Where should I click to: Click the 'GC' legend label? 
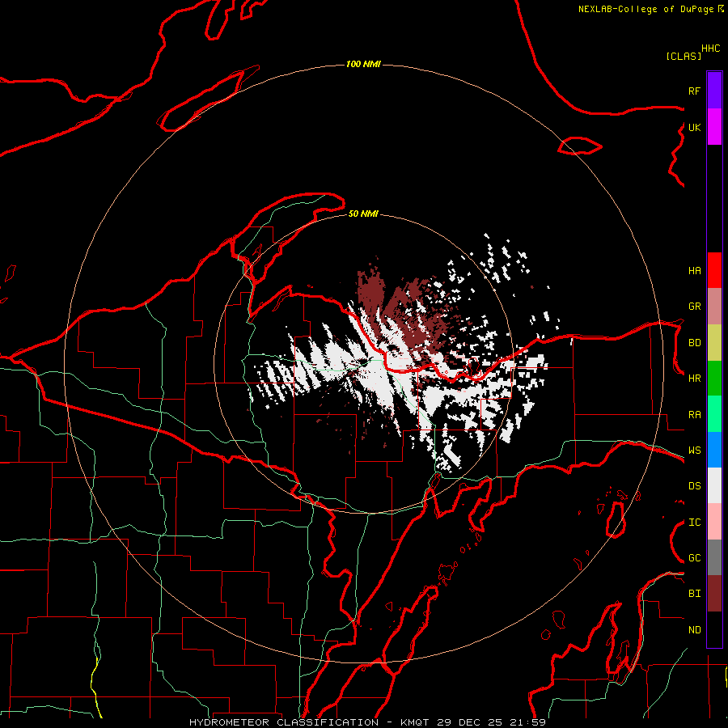point(694,558)
